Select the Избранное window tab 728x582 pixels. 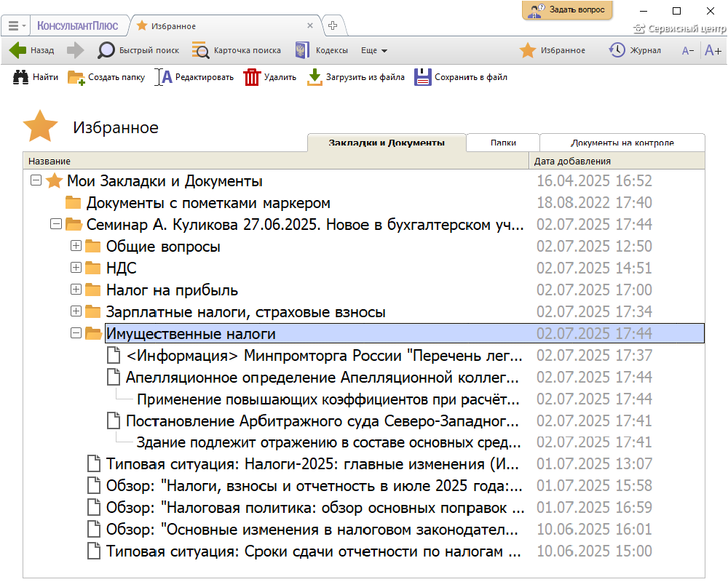225,26
